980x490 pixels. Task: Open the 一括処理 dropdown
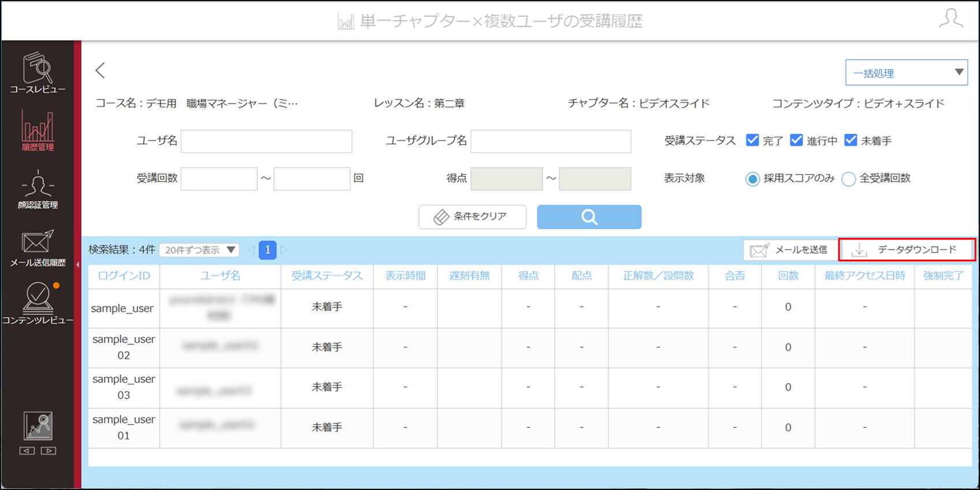[x=906, y=73]
